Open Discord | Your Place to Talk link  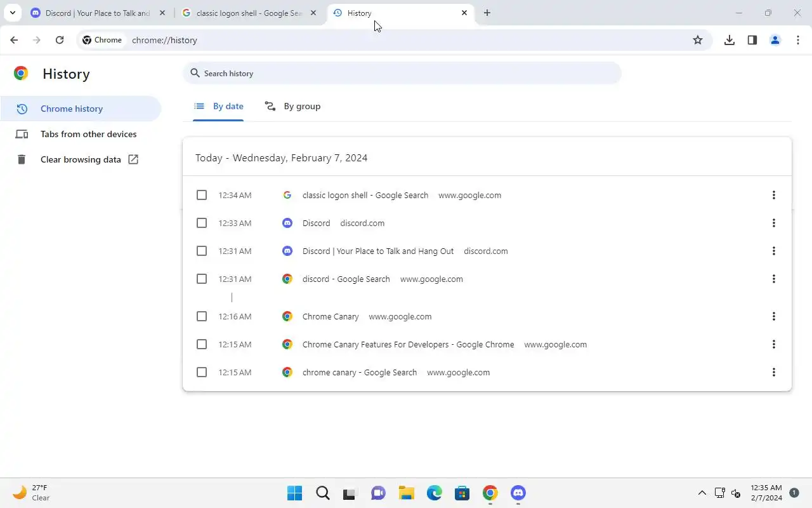(378, 251)
